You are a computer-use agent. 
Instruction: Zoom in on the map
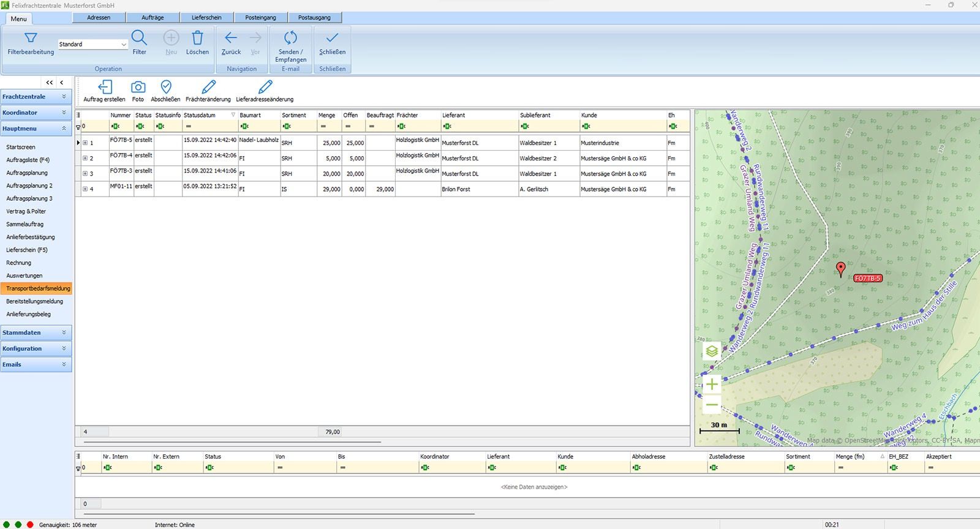point(712,385)
